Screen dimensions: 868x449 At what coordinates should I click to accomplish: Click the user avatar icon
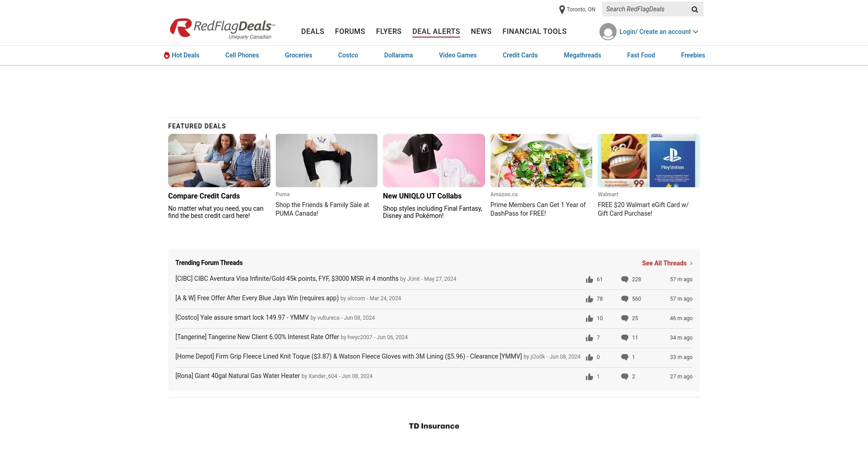608,32
